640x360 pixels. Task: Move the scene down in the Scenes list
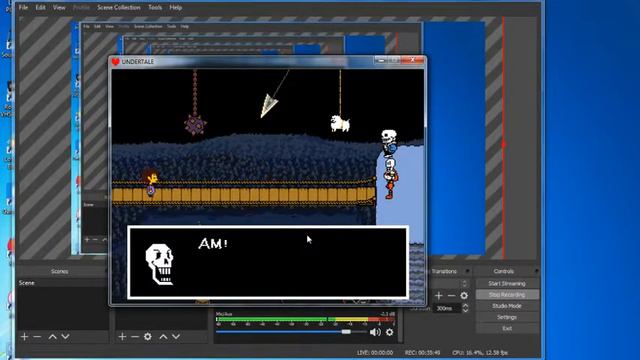pyautogui.click(x=65, y=337)
